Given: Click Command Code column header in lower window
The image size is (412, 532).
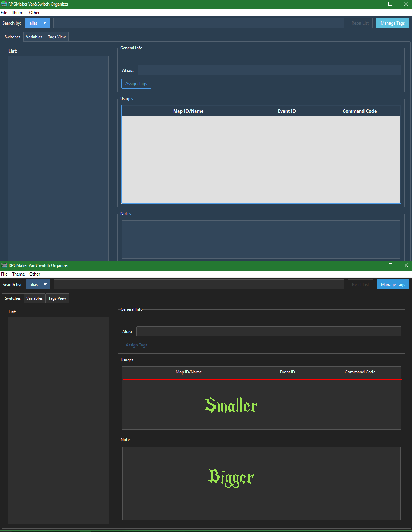Looking at the screenshot, I should 360,372.
